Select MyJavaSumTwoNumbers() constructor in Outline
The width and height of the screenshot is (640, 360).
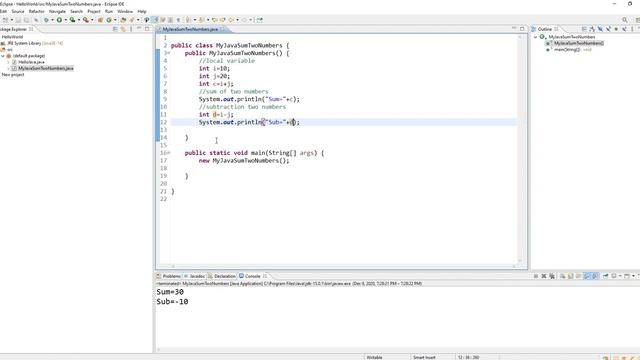575,43
